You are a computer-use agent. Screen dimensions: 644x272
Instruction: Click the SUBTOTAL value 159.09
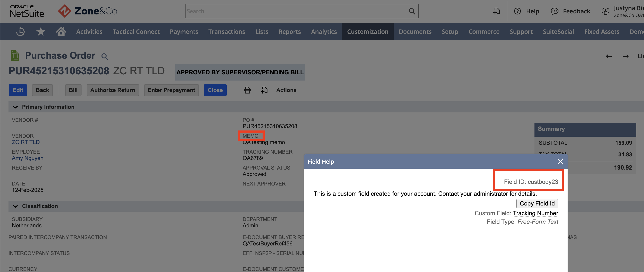point(623,143)
